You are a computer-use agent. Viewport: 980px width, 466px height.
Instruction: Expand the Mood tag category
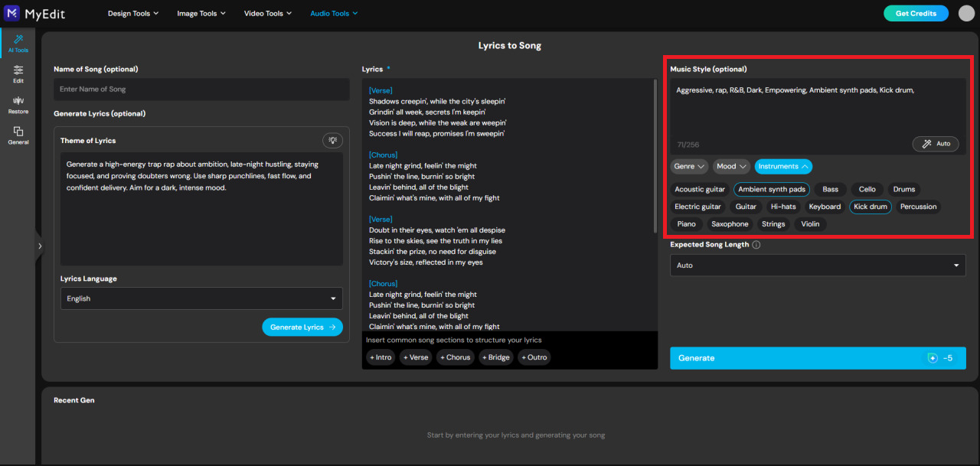click(731, 166)
